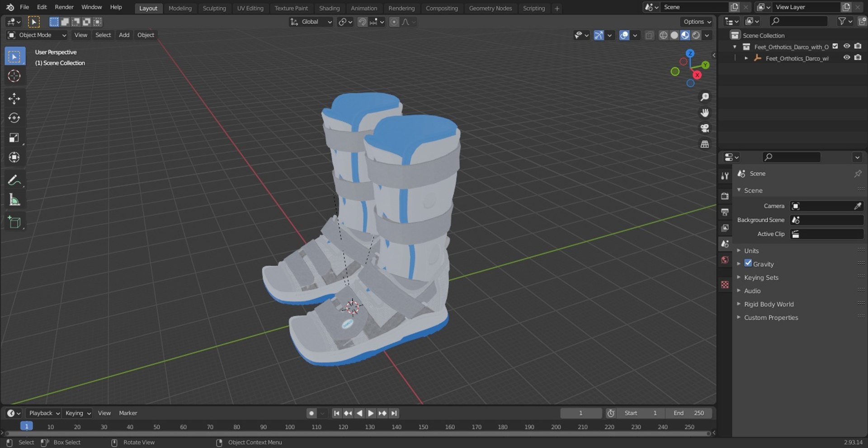Viewport: 868px width, 448px height.
Task: Select the Measure tool
Action: (x=14, y=200)
